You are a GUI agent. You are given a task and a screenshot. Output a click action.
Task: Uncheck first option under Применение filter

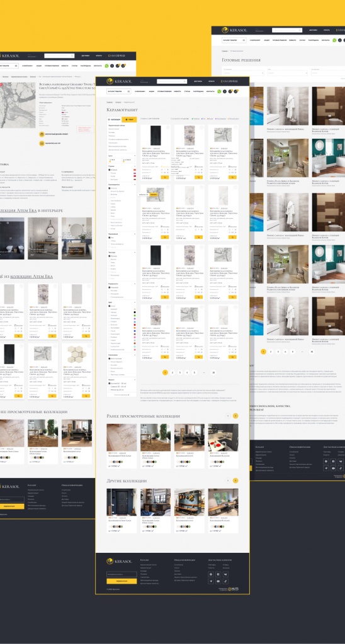110,237
